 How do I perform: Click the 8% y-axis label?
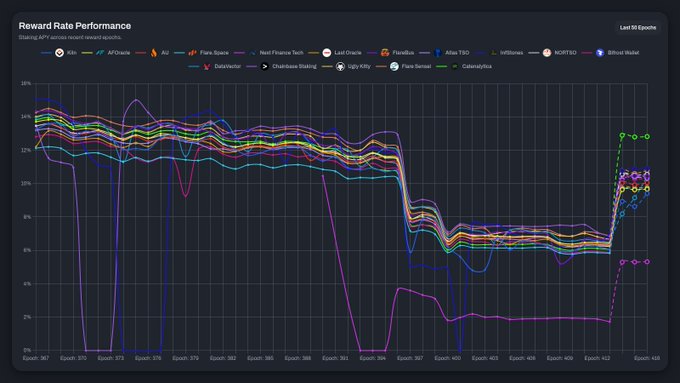27,217
